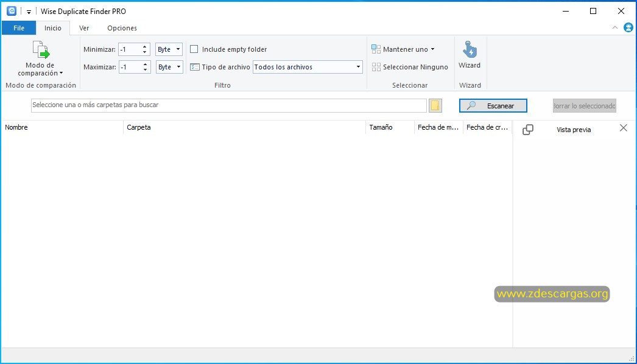Screen dimensions: 637x364
Task: Launch the Wizard tool
Action: tap(470, 55)
